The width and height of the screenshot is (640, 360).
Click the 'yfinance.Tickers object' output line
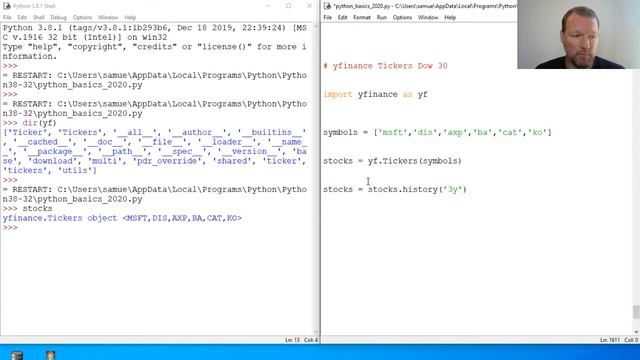pos(122,218)
